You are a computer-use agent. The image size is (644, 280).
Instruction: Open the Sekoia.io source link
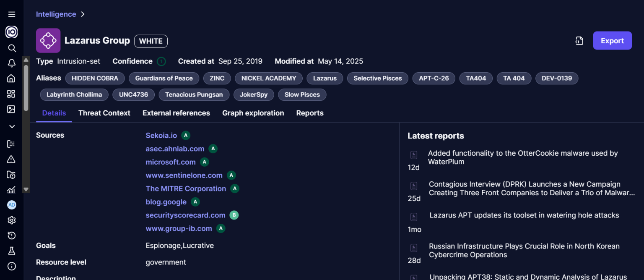tap(161, 135)
